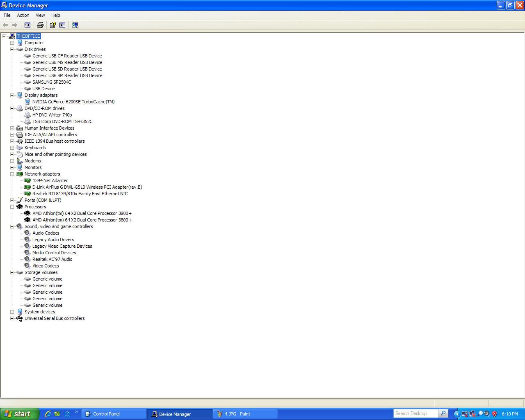Launch Internet Explorer from Quick Launch
525x420 pixels.
[48, 414]
